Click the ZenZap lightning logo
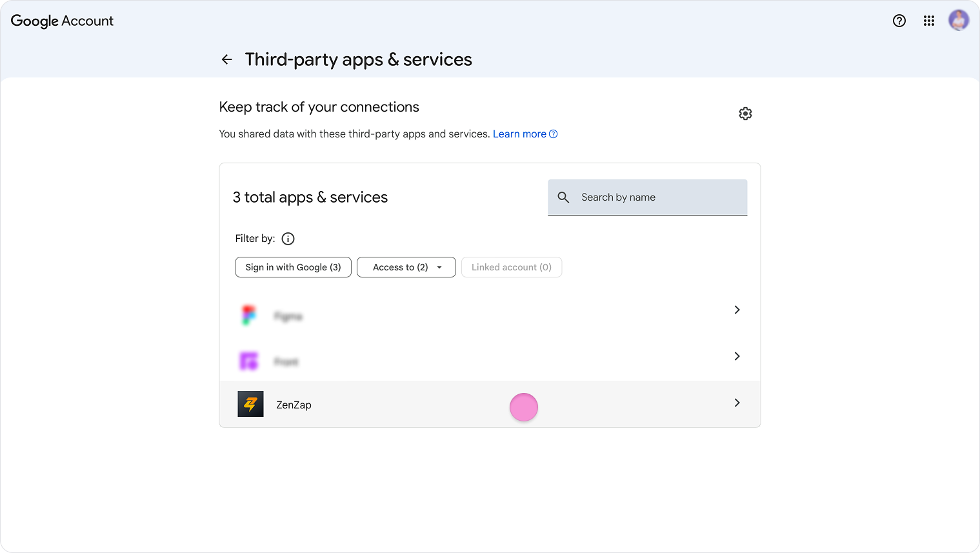980x553 pixels. 250,404
